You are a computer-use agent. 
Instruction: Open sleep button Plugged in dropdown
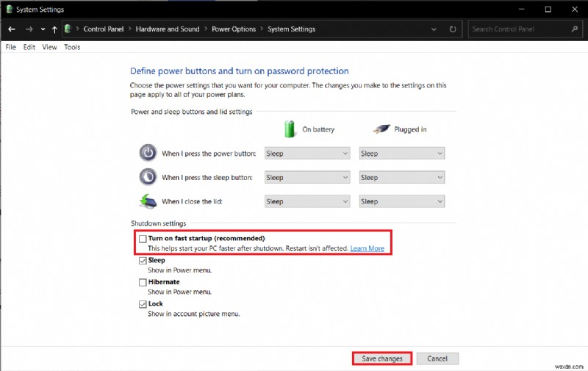tap(401, 177)
